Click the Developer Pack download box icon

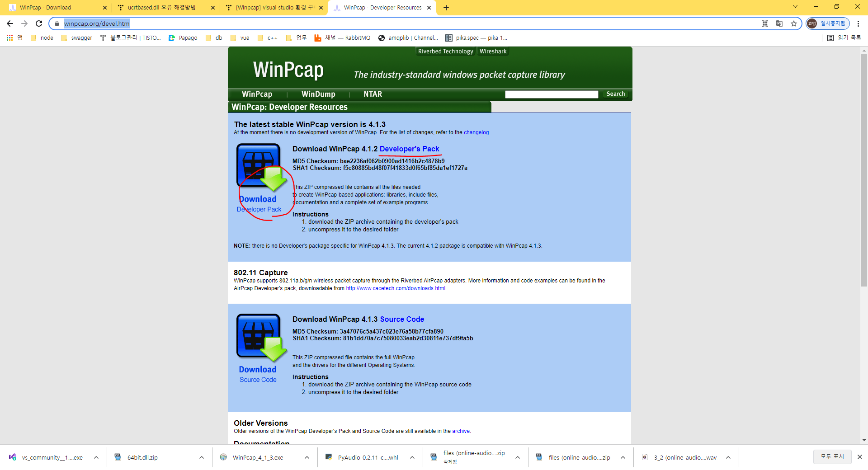[x=261, y=167]
